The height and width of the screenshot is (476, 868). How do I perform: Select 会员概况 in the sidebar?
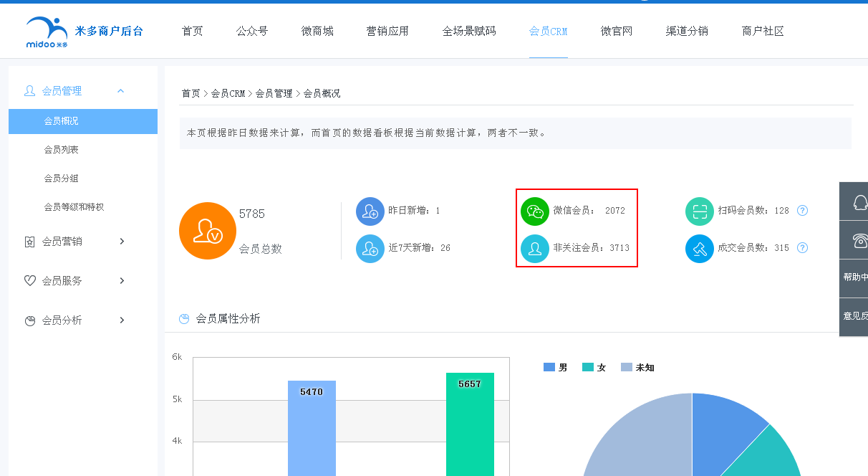click(x=83, y=121)
